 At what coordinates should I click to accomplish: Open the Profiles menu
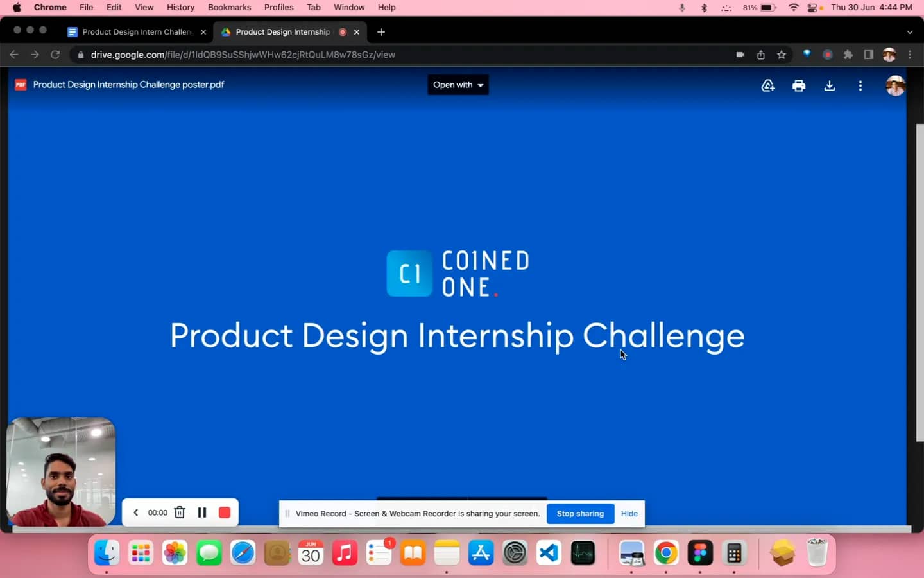(278, 7)
